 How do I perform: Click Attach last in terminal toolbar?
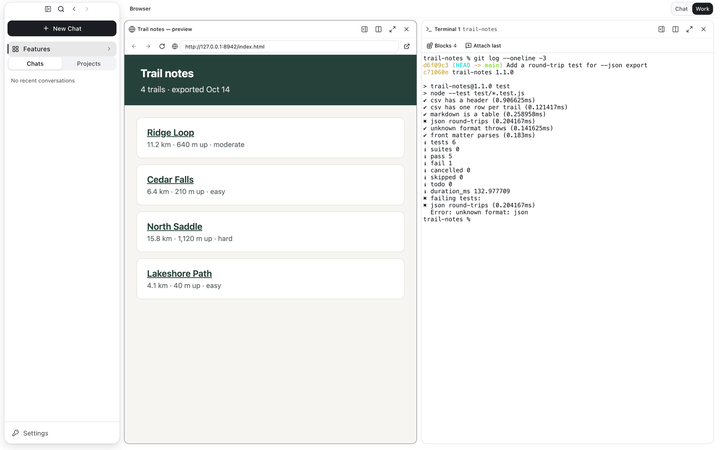pos(483,45)
